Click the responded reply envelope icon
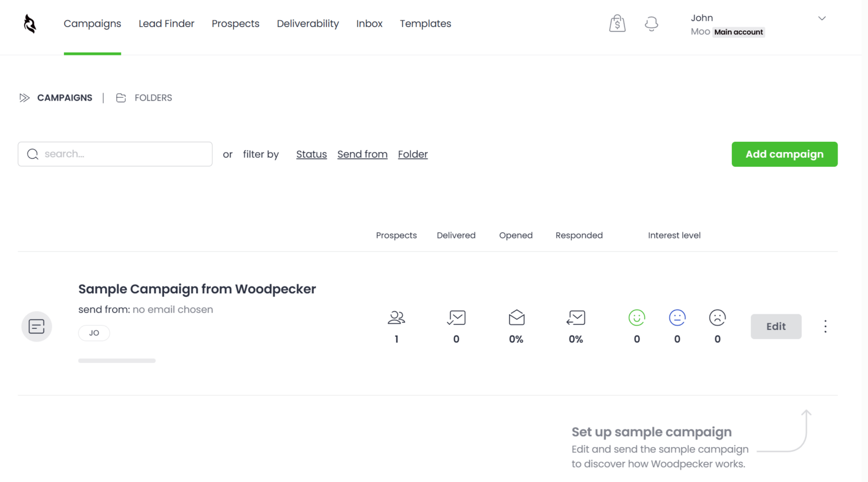Image resolution: width=868 pixels, height=482 pixels. [x=576, y=318]
